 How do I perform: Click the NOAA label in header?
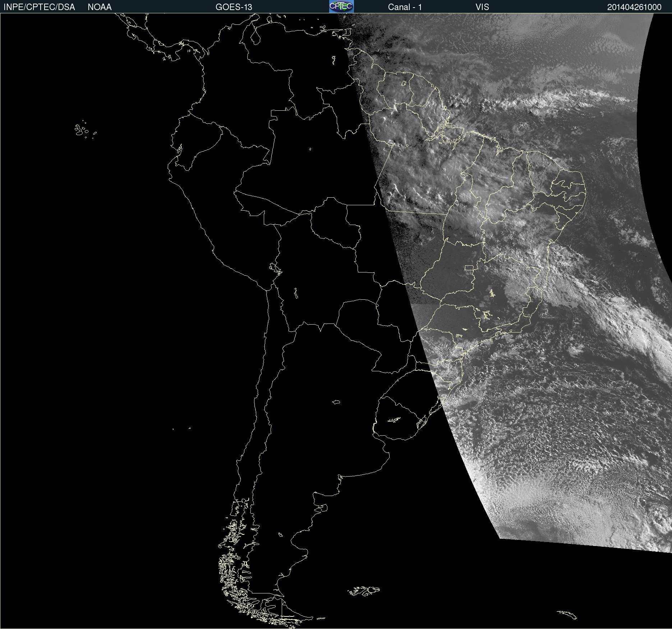pos(100,7)
